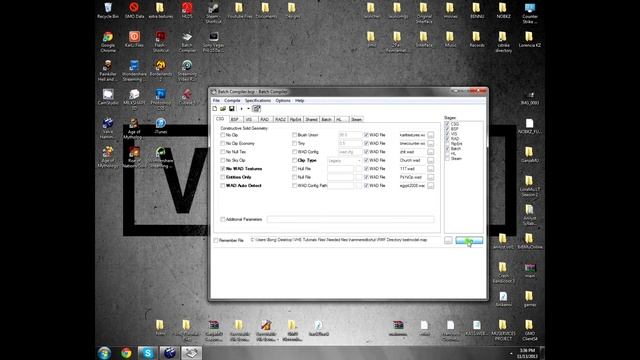Select Documents folder on desktop

pyautogui.click(x=266, y=11)
